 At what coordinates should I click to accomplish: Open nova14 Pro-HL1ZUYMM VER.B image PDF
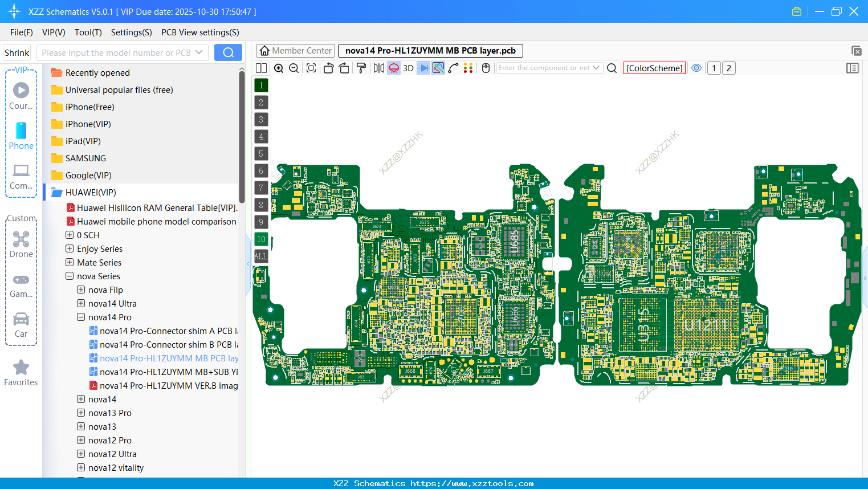[164, 386]
